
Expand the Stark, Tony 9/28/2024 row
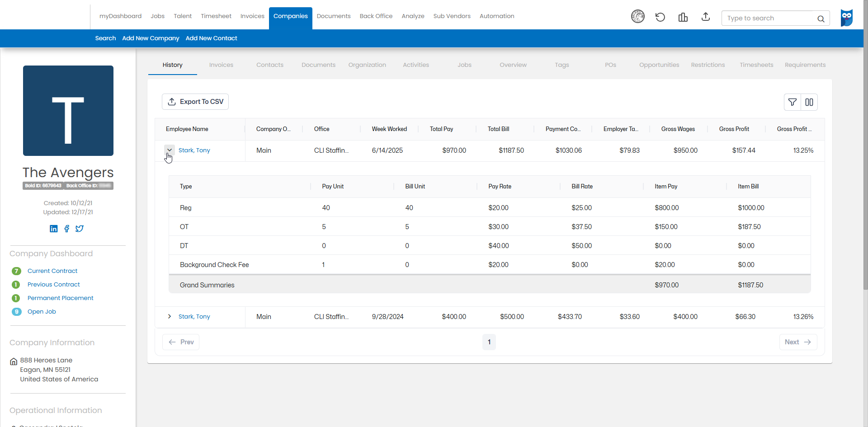(x=170, y=316)
